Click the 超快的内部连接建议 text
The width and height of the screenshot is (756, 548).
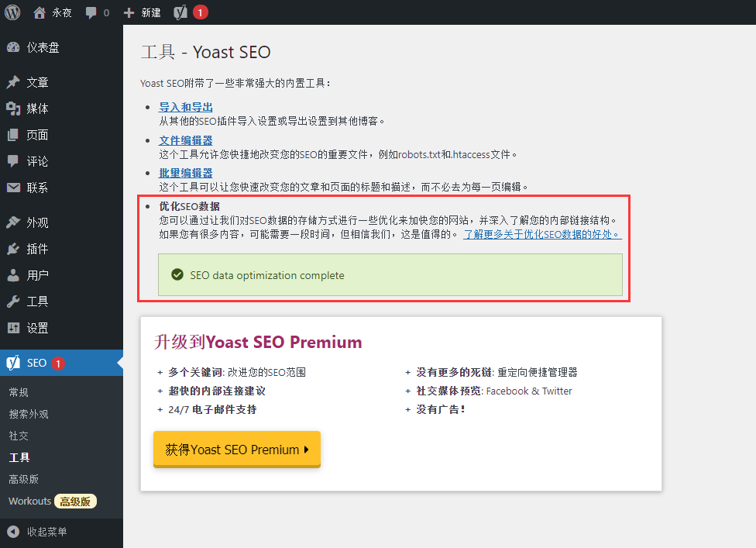[216, 391]
